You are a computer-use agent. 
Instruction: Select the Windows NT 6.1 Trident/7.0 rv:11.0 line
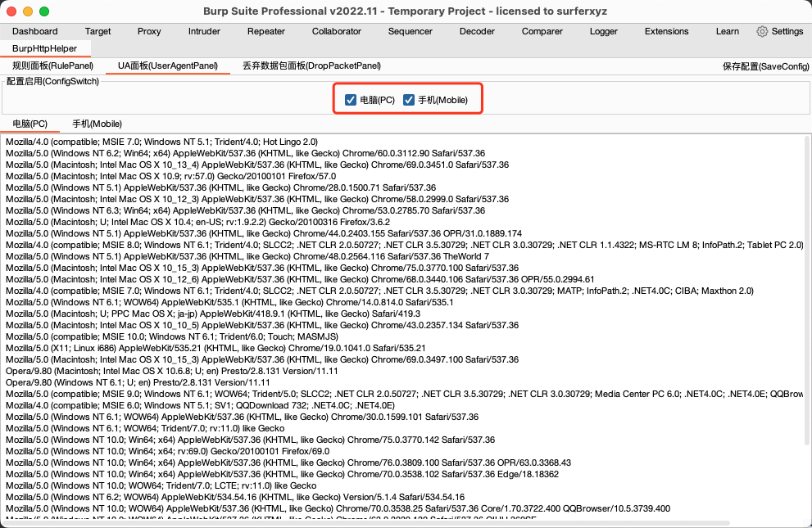145,428
